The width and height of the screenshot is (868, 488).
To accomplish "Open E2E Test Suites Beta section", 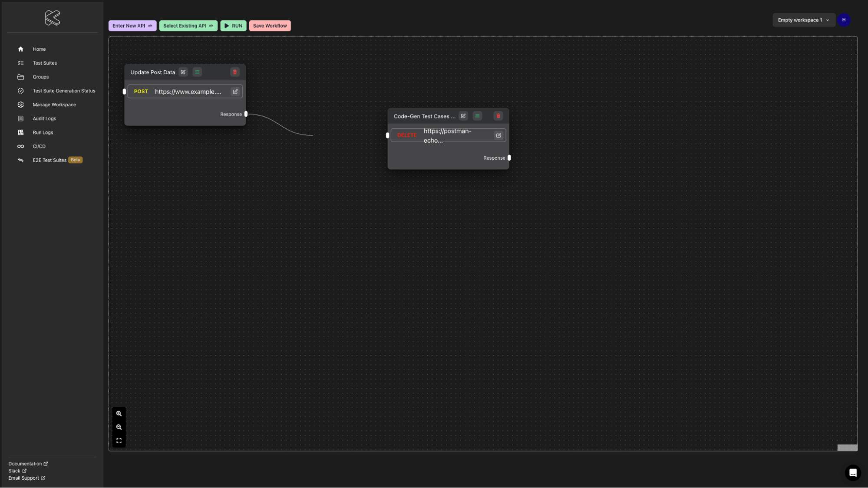I will tap(50, 160).
